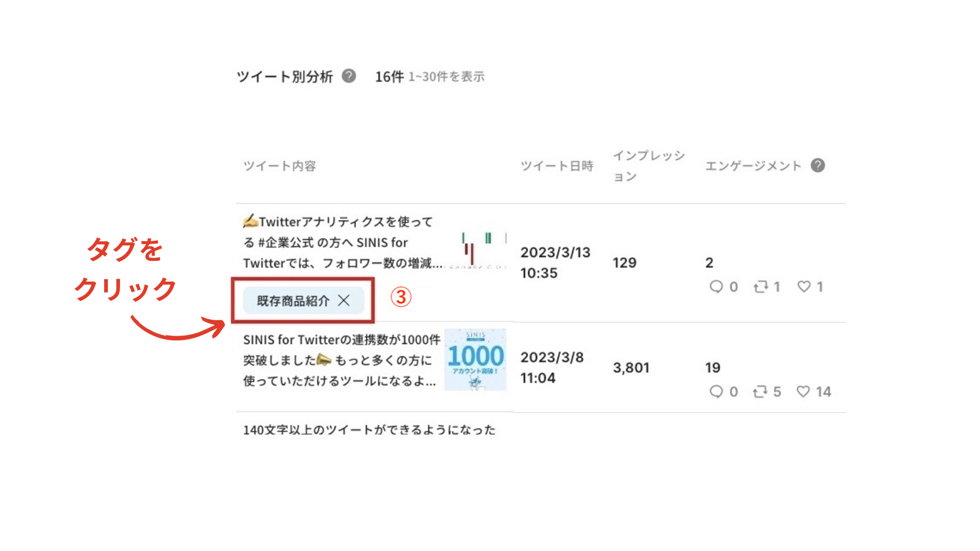Image resolution: width=980 pixels, height=551 pixels.
Task: Click help icon beside エンゲージメント header
Action: 818,165
